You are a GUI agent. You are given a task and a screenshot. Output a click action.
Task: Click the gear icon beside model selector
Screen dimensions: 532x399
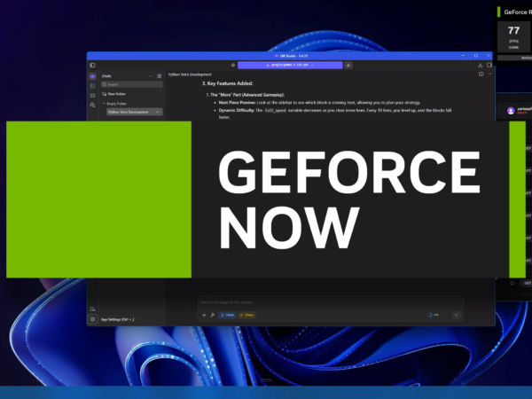coord(232,65)
